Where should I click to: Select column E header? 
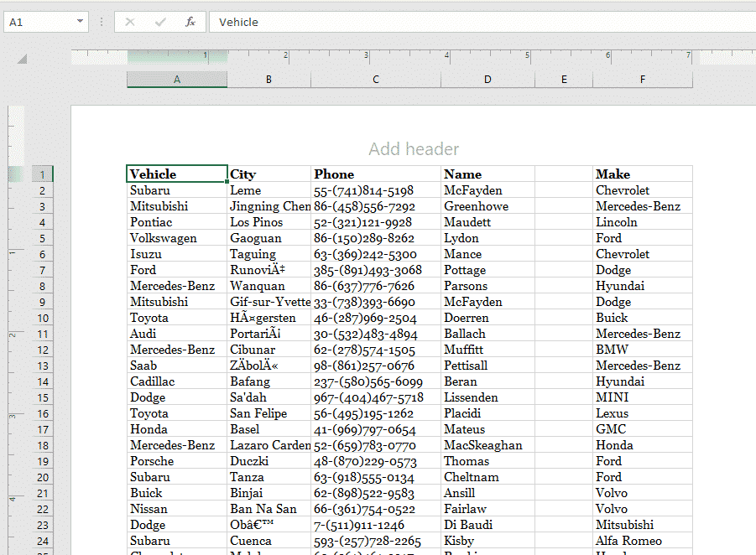pos(564,80)
